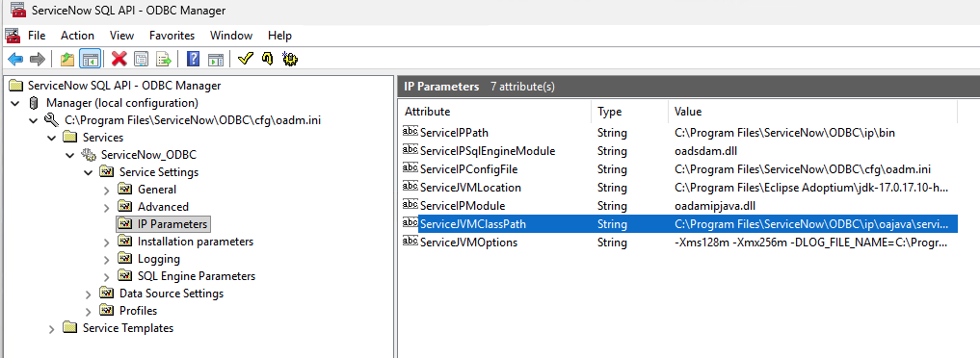Click the gear icon of ServiceNow_ODBC node
This screenshot has height=358, width=980.
click(90, 155)
